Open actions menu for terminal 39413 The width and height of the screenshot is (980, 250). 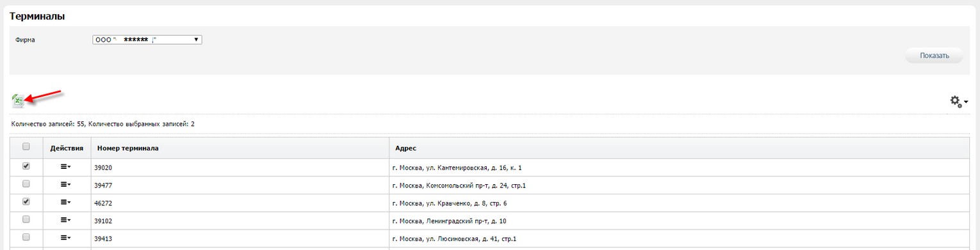pos(65,238)
